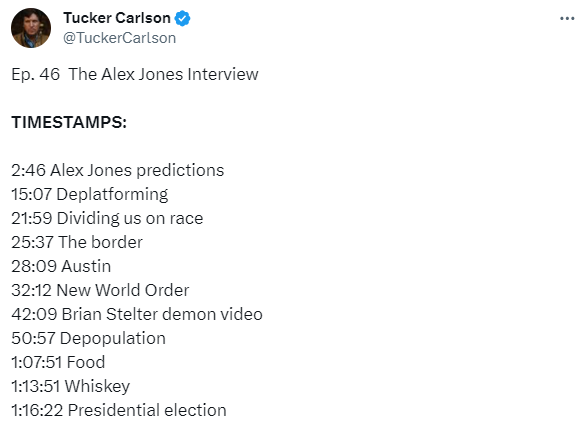Jump to 15:07 Deplatforming timestamp
The width and height of the screenshot is (583, 430).
pos(31,194)
